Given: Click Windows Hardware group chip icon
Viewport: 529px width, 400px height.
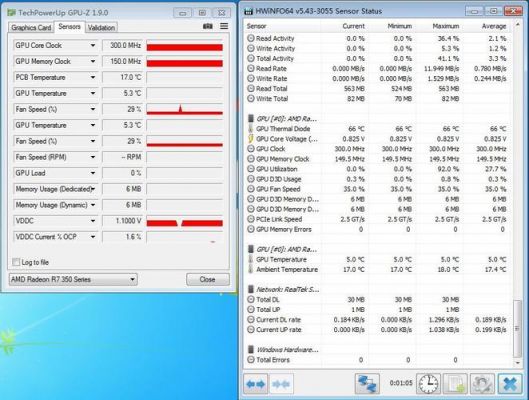Looking at the screenshot, I should pyautogui.click(x=251, y=350).
